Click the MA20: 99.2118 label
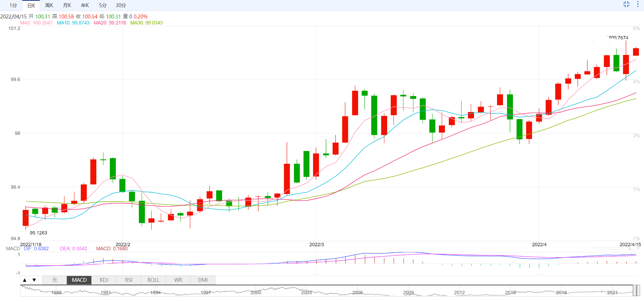 pos(110,23)
